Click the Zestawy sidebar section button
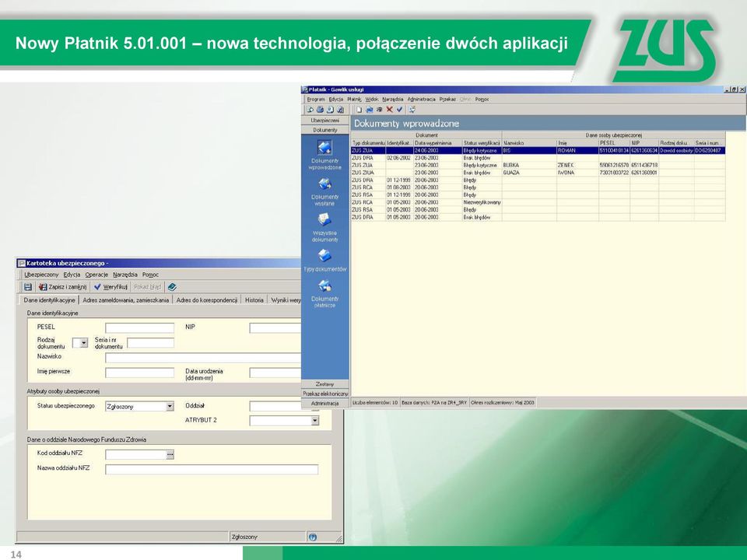The image size is (747, 560). pyautogui.click(x=325, y=384)
